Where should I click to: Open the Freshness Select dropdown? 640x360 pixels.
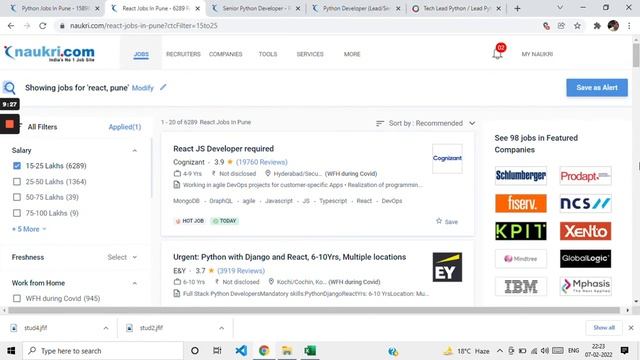(x=122, y=257)
